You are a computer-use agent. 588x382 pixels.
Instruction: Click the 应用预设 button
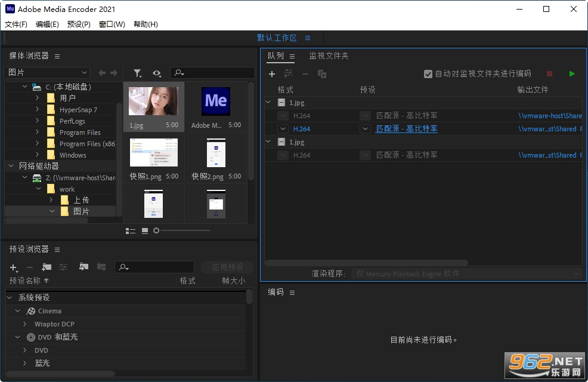(x=227, y=267)
